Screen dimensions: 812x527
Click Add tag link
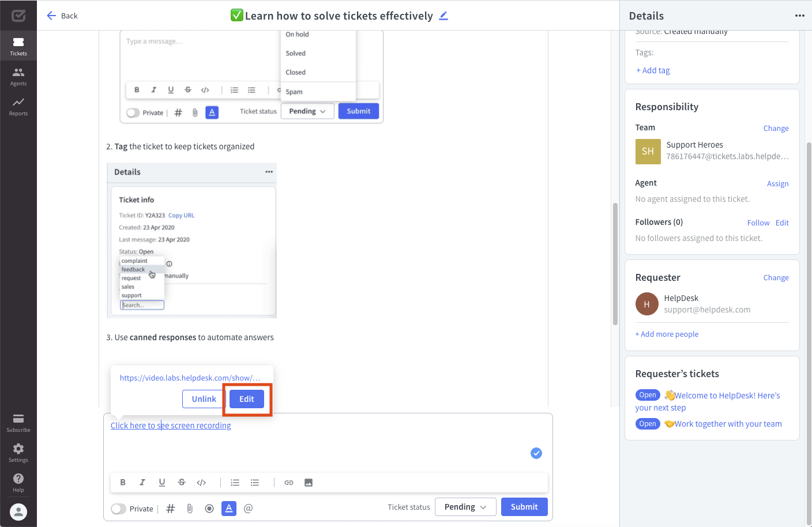653,70
